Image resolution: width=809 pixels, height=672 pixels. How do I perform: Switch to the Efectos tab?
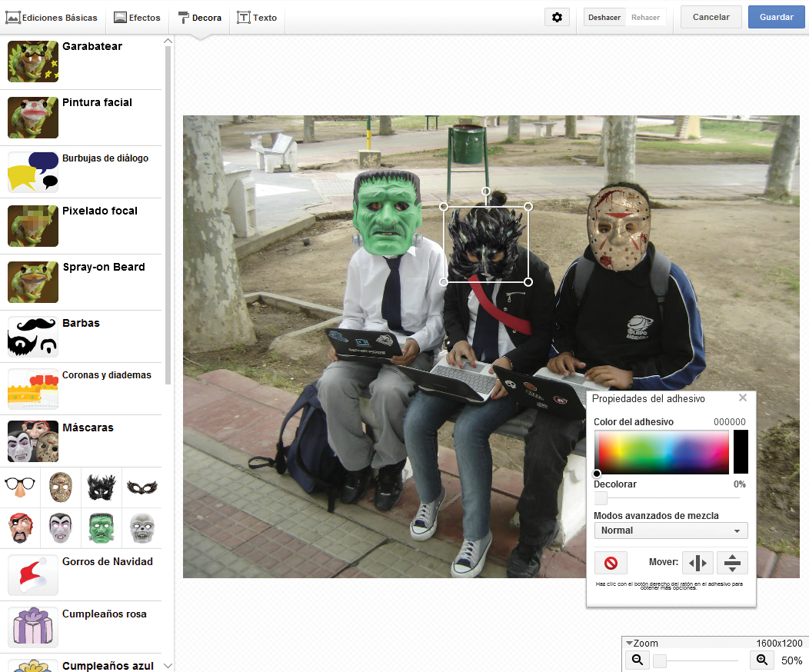coord(137,18)
